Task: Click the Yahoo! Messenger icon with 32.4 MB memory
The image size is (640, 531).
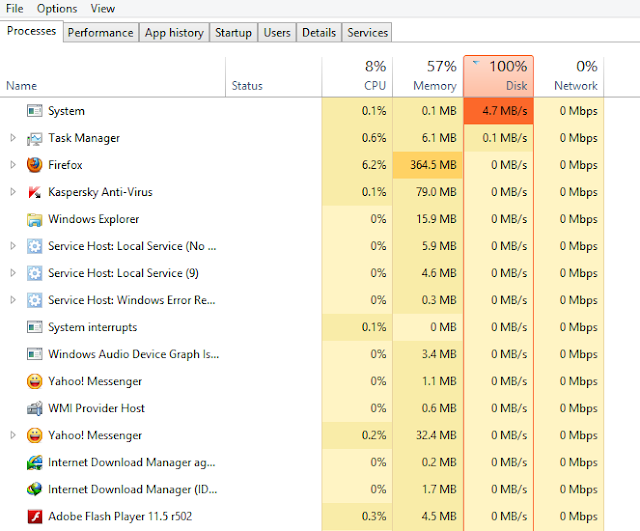Action: [35, 435]
